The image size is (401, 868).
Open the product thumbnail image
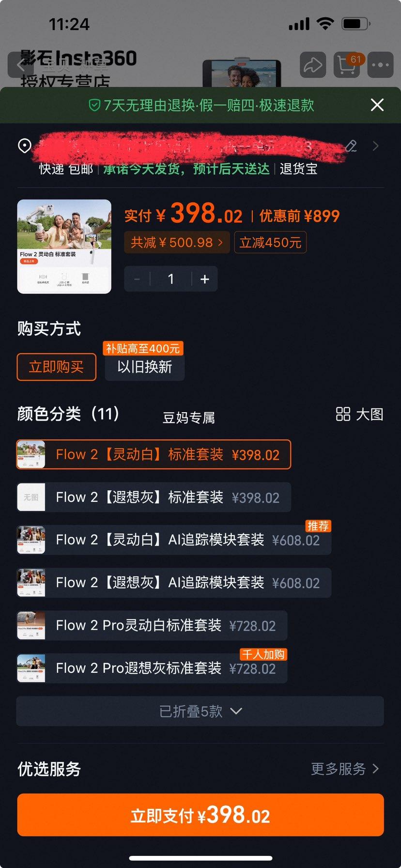[x=64, y=247]
